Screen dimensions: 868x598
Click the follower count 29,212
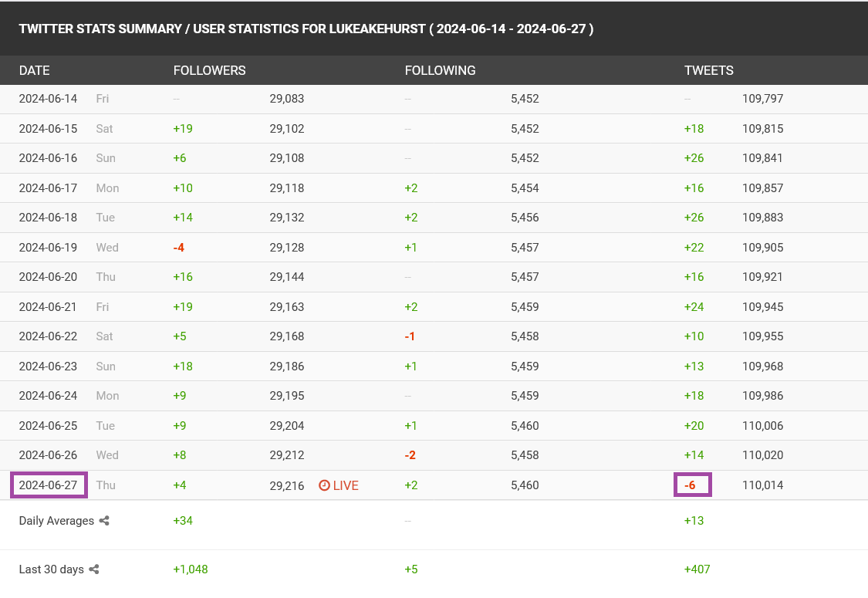click(x=287, y=455)
